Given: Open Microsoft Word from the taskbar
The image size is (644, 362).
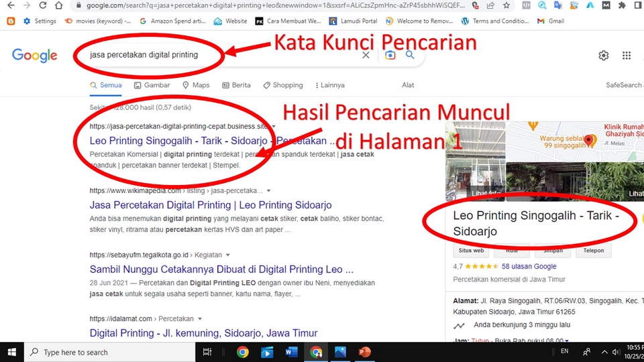Looking at the screenshot, I should [x=291, y=352].
